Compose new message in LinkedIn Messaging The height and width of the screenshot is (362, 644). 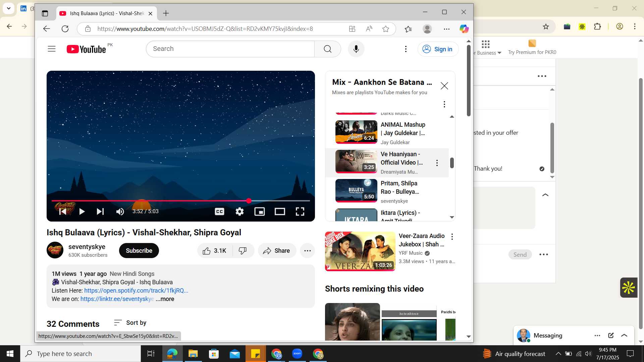pos(611,336)
